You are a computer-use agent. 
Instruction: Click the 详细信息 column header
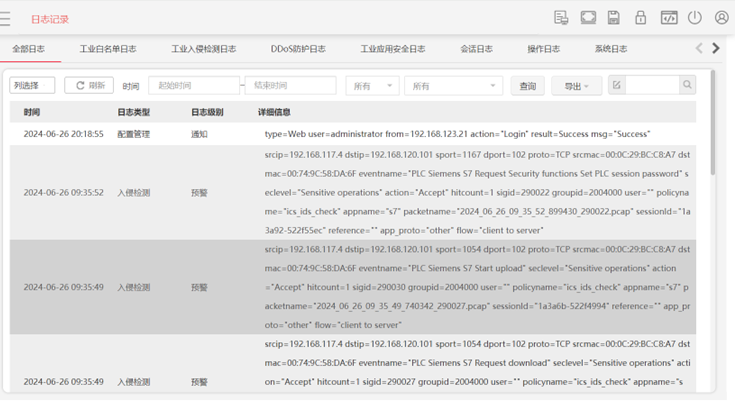coord(274,112)
